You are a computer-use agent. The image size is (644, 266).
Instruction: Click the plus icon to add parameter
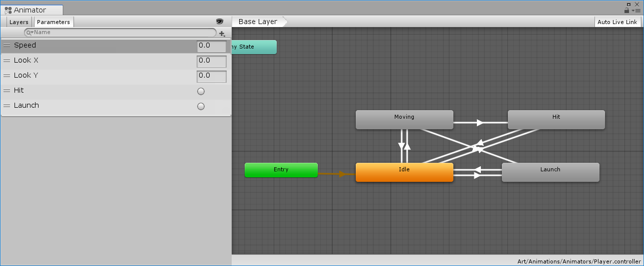[222, 34]
